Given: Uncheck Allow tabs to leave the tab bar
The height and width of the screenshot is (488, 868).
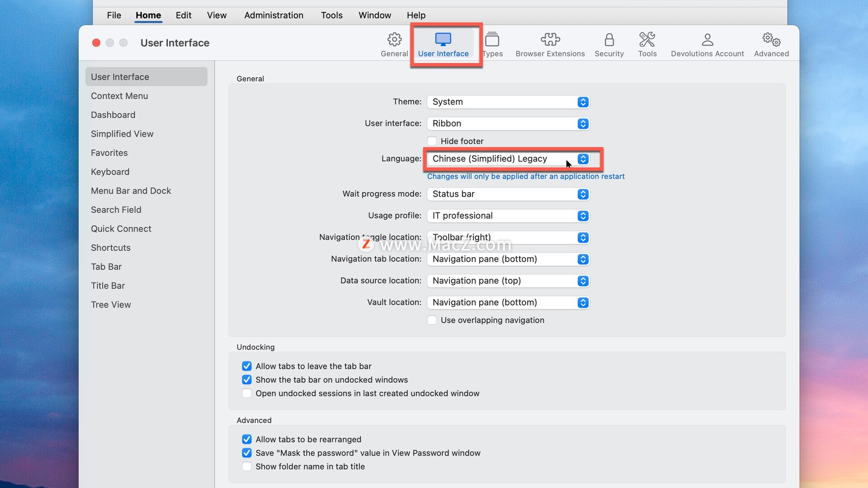Looking at the screenshot, I should click(x=247, y=366).
